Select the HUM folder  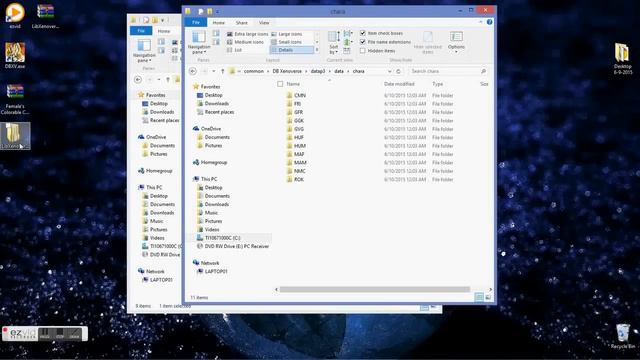(x=300, y=146)
